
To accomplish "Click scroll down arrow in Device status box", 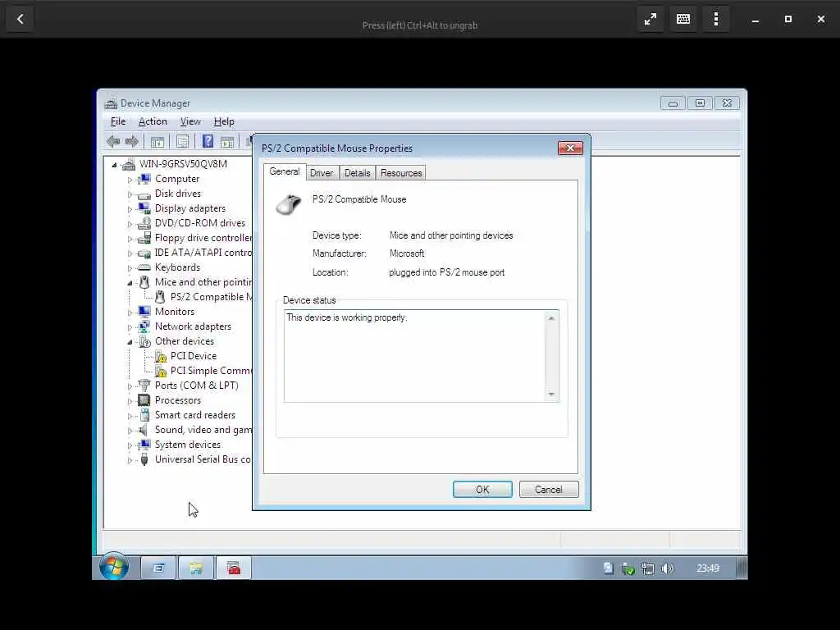I will [551, 395].
